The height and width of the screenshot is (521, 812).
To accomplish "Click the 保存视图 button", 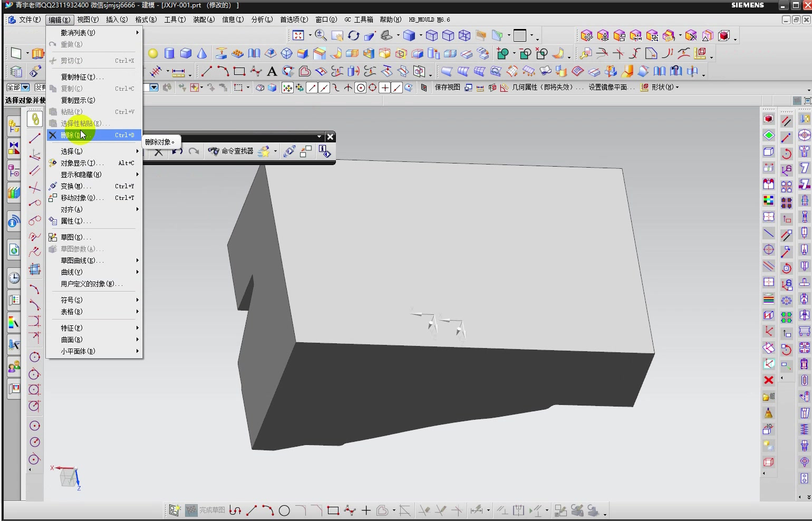I will [447, 88].
